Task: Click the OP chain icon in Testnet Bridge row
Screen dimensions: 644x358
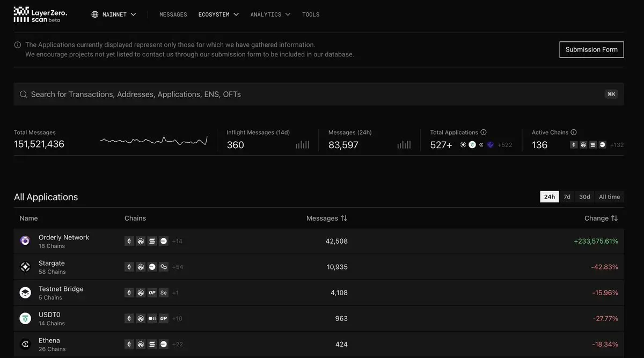Action: tap(152, 293)
